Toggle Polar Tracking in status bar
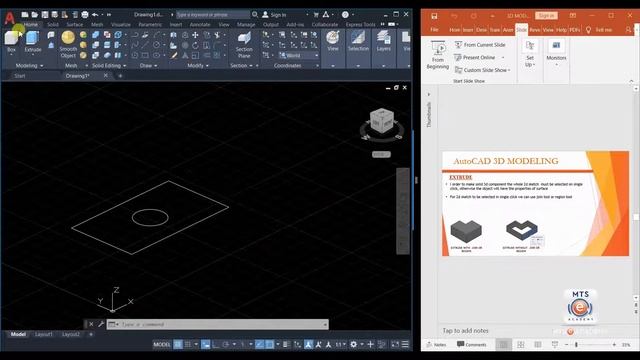640x360 pixels. click(x=225, y=344)
